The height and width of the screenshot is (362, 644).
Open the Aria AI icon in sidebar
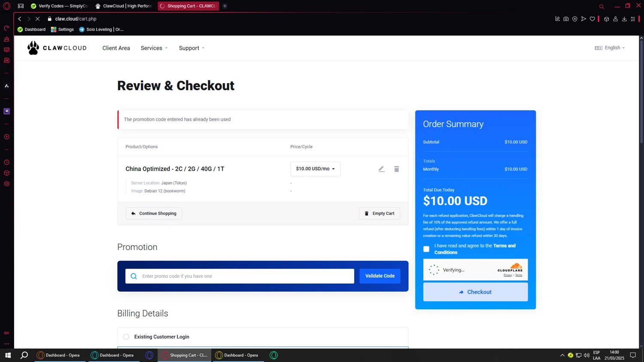click(x=6, y=86)
